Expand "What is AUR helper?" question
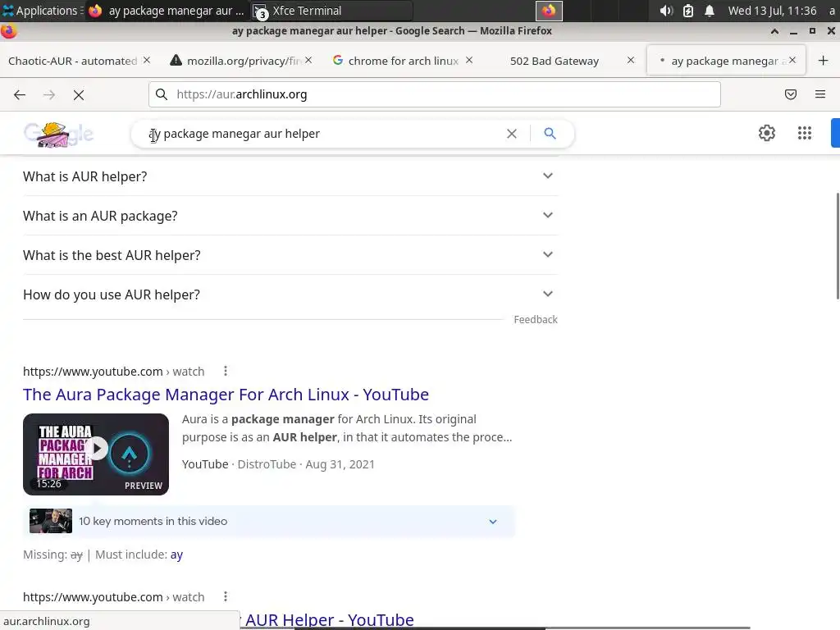840x630 pixels. 290,176
